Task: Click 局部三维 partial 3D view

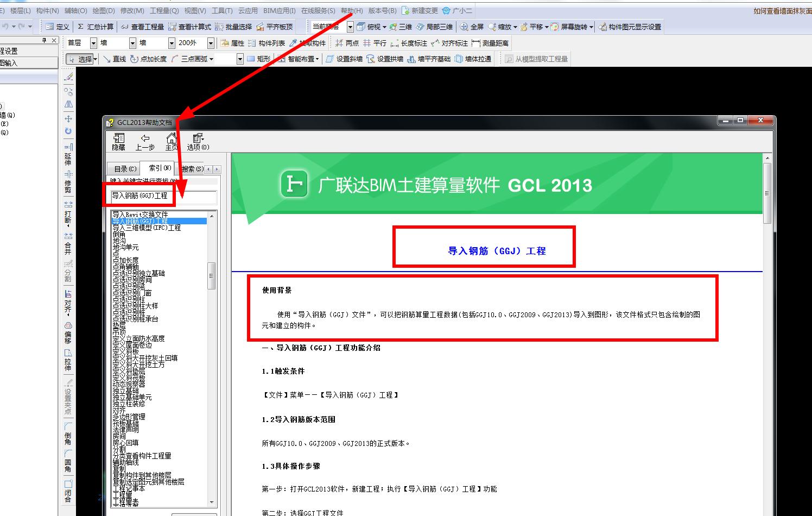Action: point(434,27)
